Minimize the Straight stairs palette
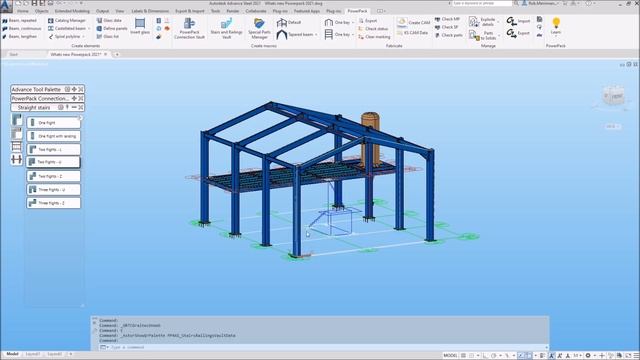Viewport: 640px width, 360px height. point(74,107)
